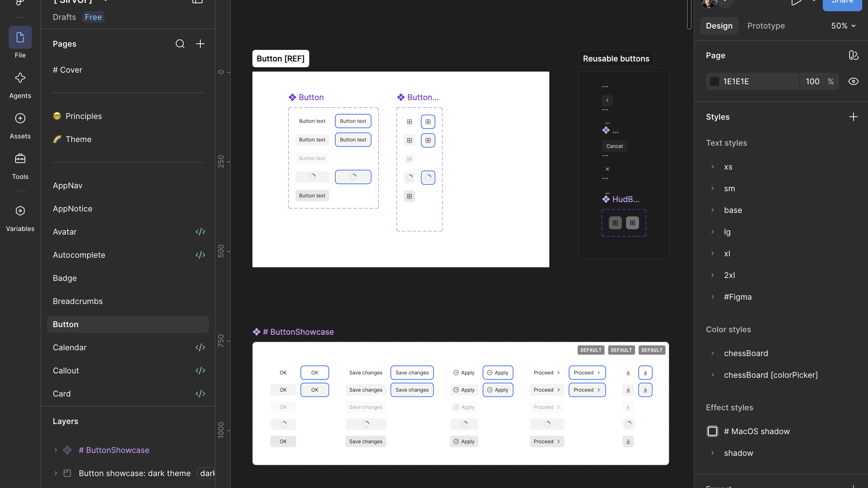Click the code icon next to Calendar page

click(200, 347)
